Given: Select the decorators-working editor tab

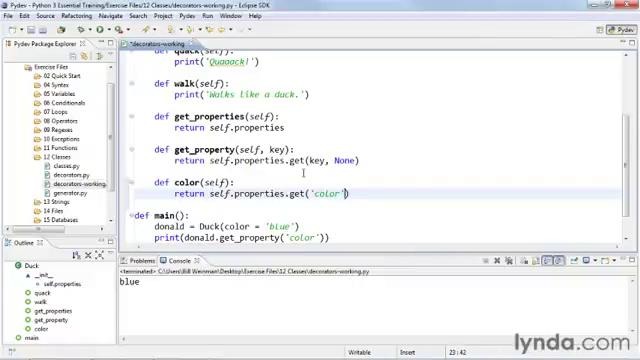Looking at the screenshot, I should 157,44.
